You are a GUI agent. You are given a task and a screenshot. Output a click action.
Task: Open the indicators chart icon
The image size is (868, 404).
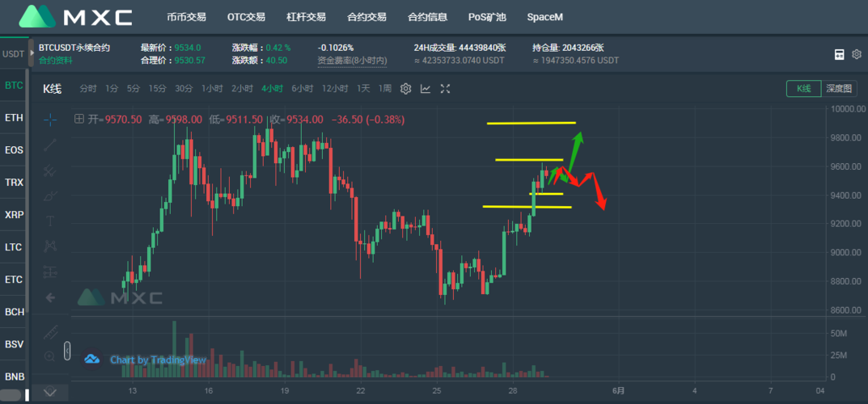tap(426, 89)
